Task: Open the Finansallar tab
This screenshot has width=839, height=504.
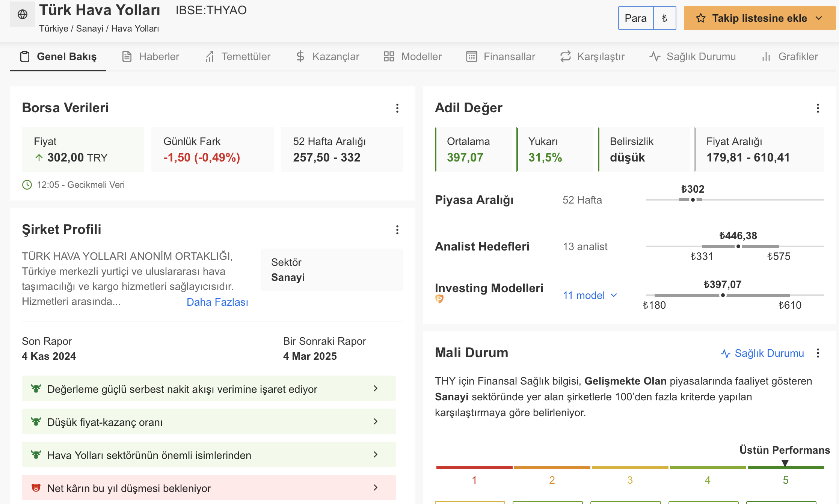Action: pyautogui.click(x=501, y=56)
